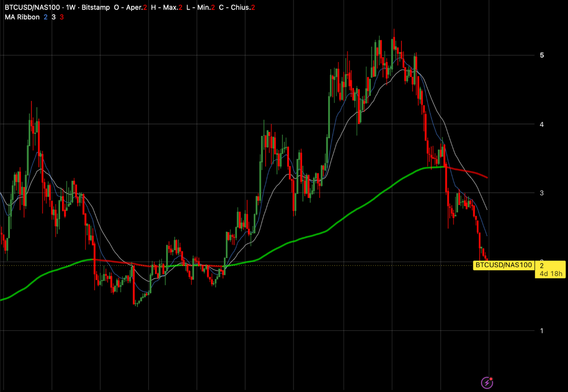The height and width of the screenshot is (392, 568).
Task: Click price scale label 4
Action: [541, 124]
